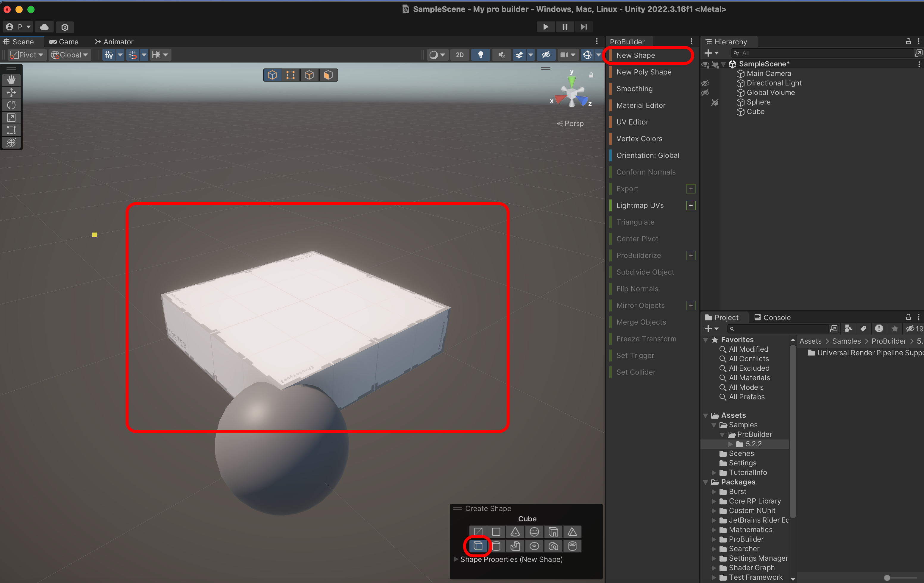924x583 pixels.
Task: Select the Stairs shape icon
Action: [515, 546]
